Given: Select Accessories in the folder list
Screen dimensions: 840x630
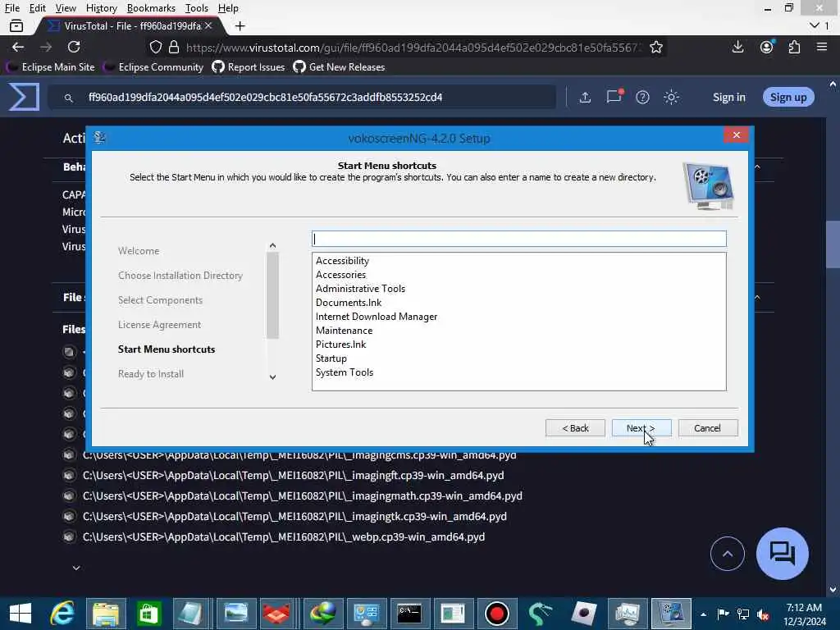Looking at the screenshot, I should [x=340, y=275].
